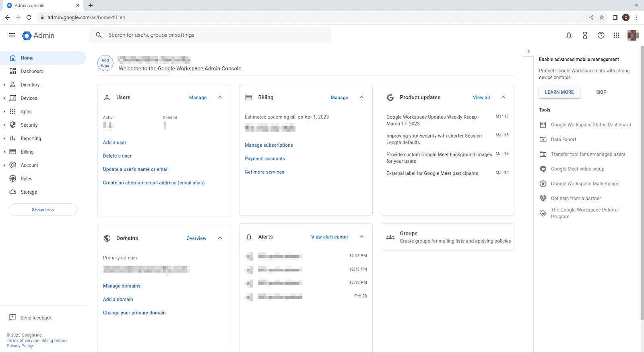Viewport: 644px width, 353px height.
Task: Click View all product updates
Action: pos(481,98)
